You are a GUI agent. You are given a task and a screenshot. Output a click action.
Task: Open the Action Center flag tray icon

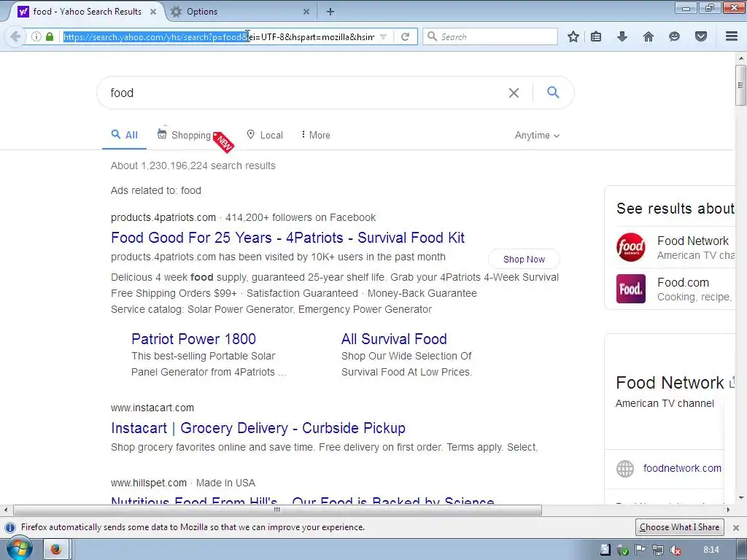click(640, 550)
